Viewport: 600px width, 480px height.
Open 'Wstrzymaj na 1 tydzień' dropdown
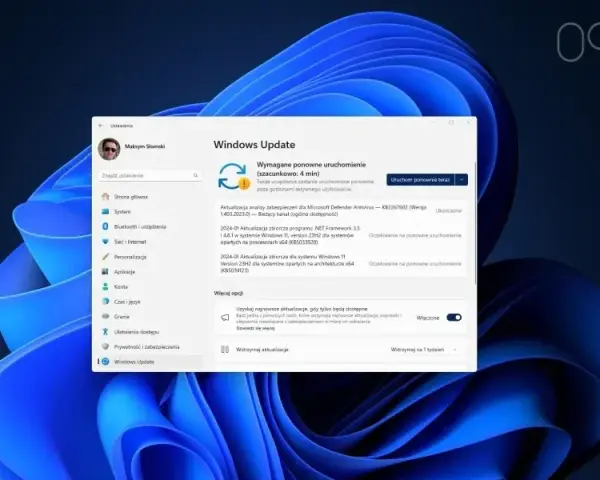pyautogui.click(x=424, y=349)
